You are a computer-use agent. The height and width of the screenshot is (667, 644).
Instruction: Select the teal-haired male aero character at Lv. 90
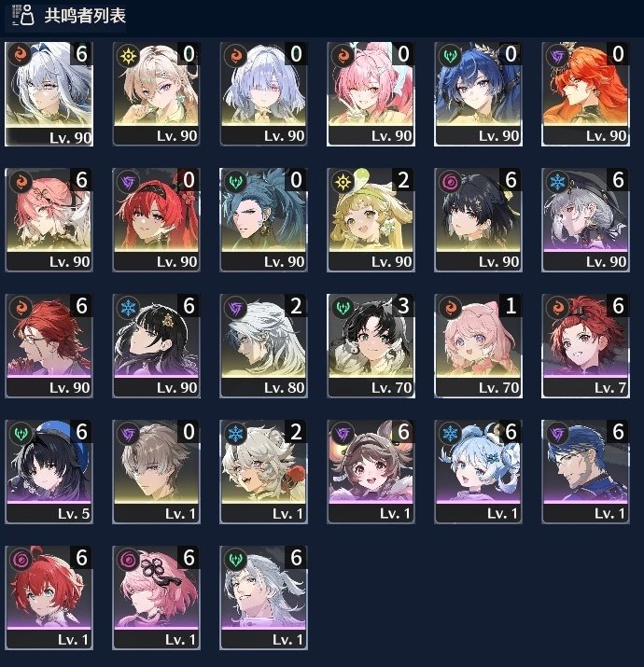coord(263,219)
